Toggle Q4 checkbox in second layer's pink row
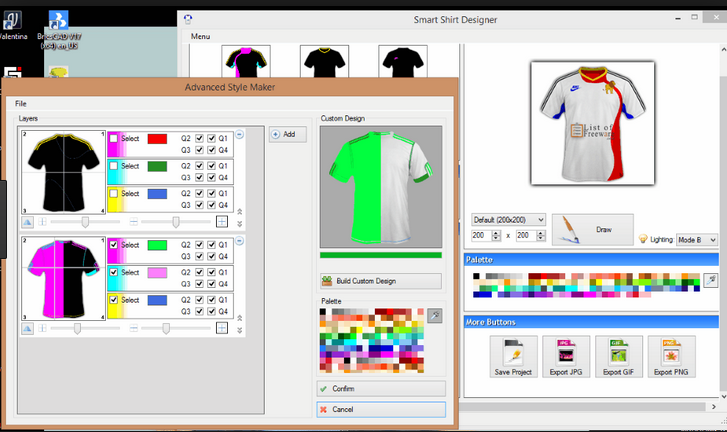The width and height of the screenshot is (727, 432). pyautogui.click(x=211, y=284)
